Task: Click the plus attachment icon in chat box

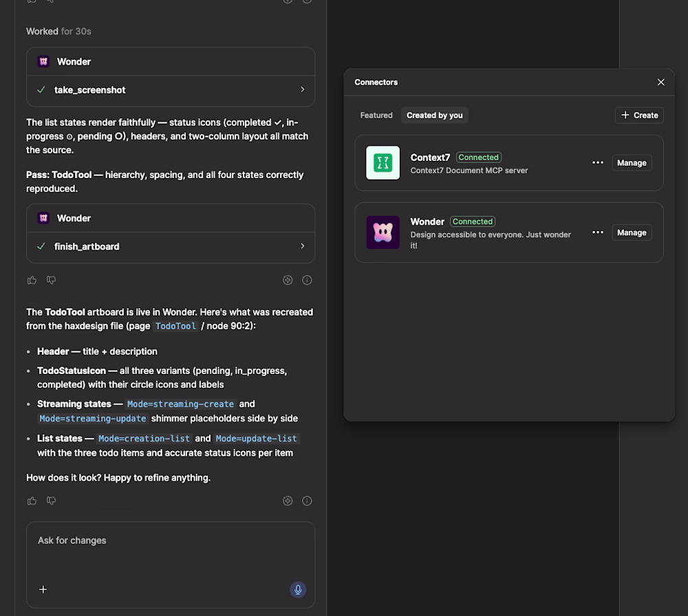Action: (x=43, y=590)
